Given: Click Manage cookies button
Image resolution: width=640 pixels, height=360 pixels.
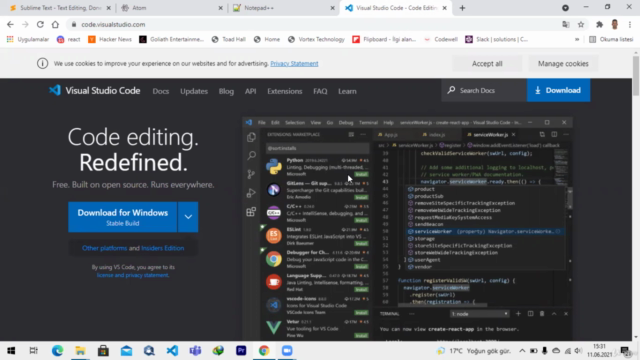Looking at the screenshot, I should tap(563, 64).
